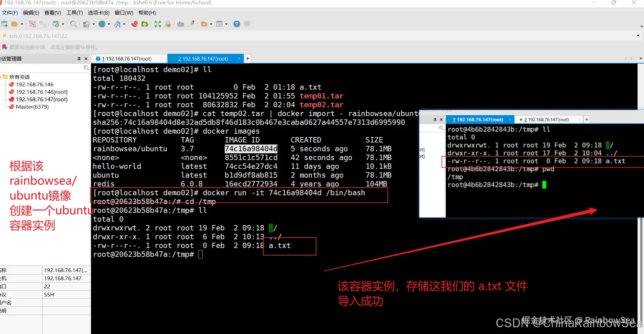Open the session Properties gear icon
This screenshot has height=334, width=644.
pyautogui.click(x=56, y=24)
